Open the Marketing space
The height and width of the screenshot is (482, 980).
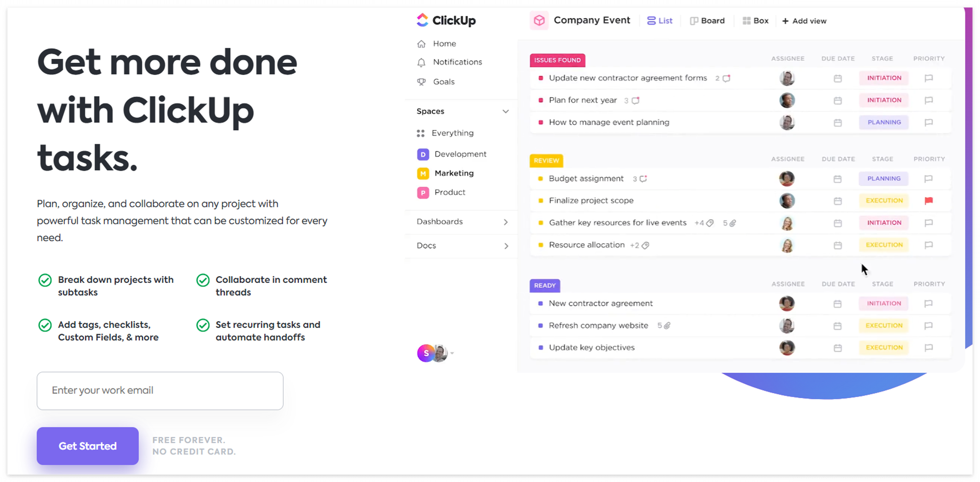pyautogui.click(x=445, y=173)
